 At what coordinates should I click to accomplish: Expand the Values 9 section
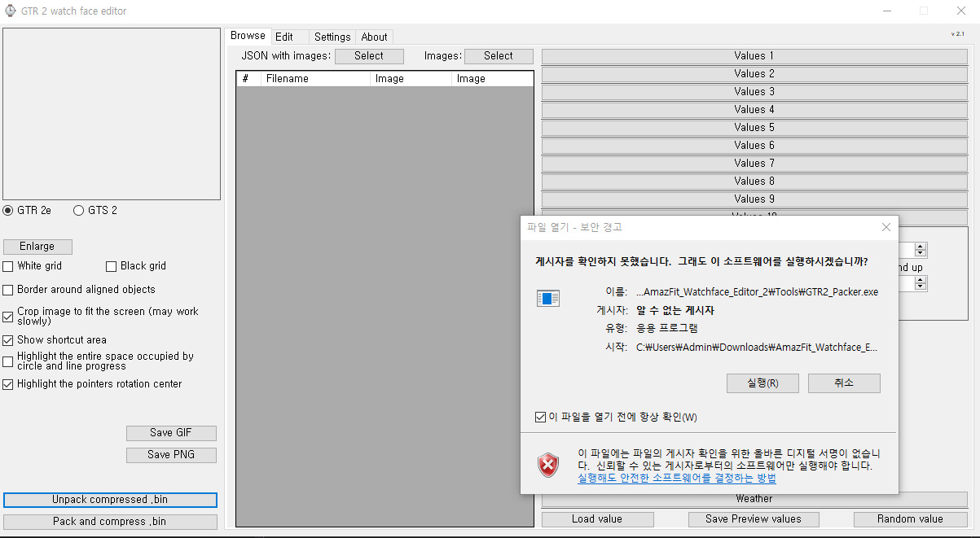(754, 199)
